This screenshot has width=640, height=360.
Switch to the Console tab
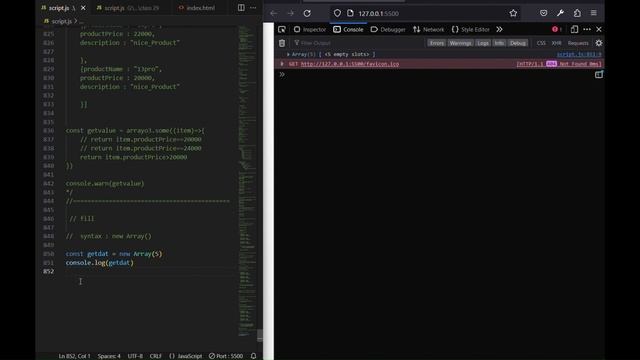click(x=348, y=29)
